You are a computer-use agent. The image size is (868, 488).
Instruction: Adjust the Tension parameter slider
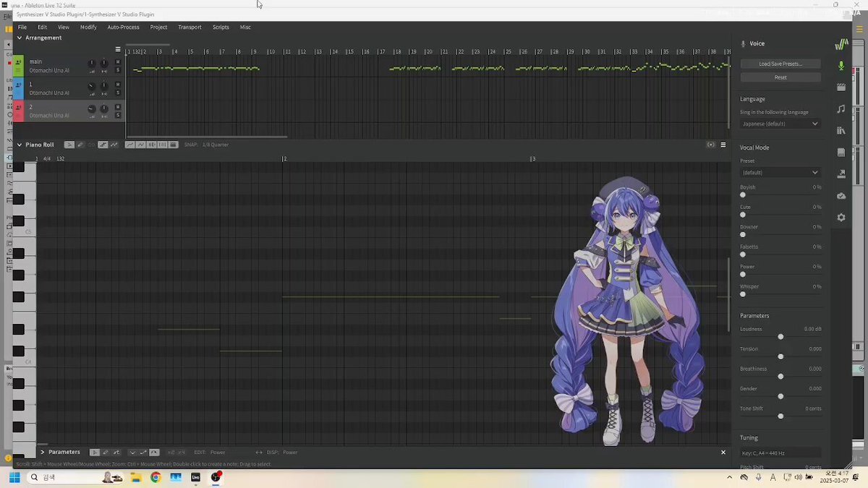point(780,356)
